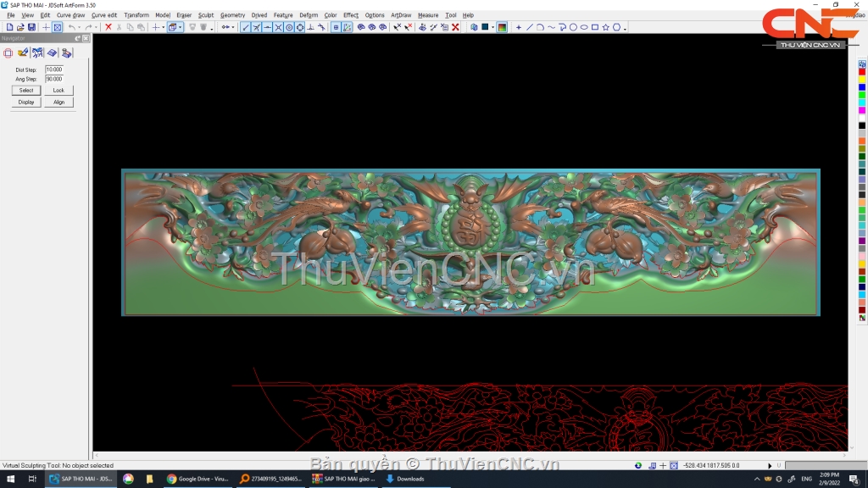
Task: Select the Ellipse drawing tool
Action: click(x=584, y=27)
